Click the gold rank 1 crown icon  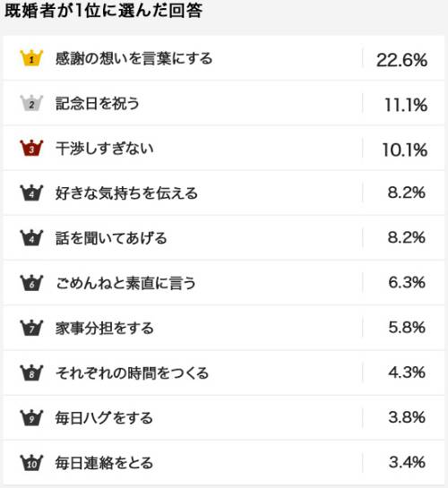pos(31,58)
